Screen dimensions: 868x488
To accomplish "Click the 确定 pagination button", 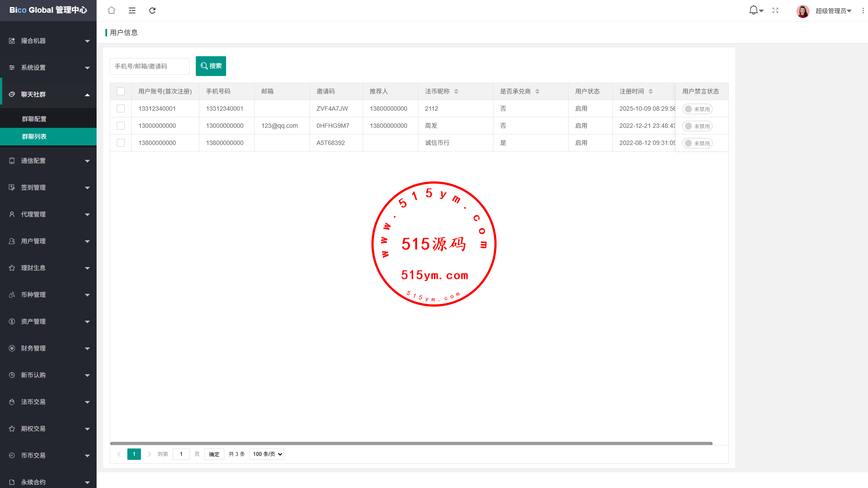I will 214,454.
